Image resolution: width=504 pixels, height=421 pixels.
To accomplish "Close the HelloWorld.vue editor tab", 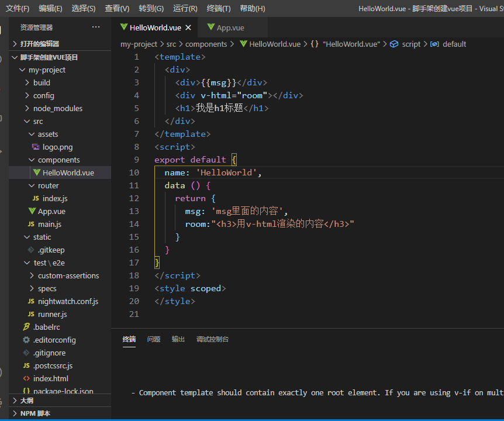I will (188, 27).
